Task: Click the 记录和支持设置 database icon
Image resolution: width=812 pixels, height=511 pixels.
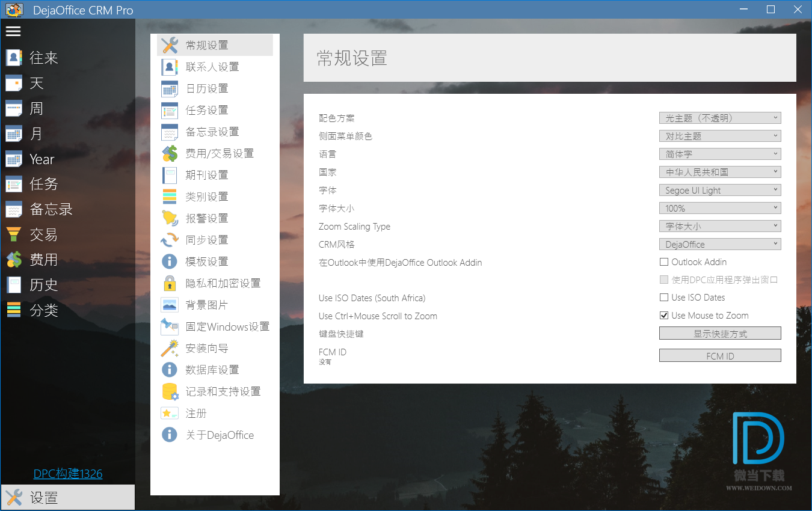Action: point(170,391)
